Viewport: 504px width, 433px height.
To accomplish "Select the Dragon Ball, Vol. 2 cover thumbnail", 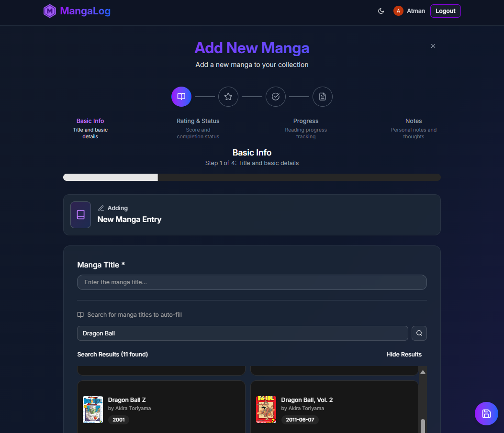I will tap(266, 410).
